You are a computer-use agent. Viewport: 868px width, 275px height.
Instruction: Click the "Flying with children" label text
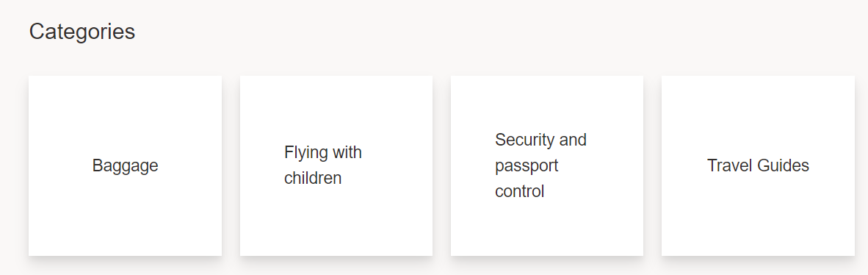322,165
